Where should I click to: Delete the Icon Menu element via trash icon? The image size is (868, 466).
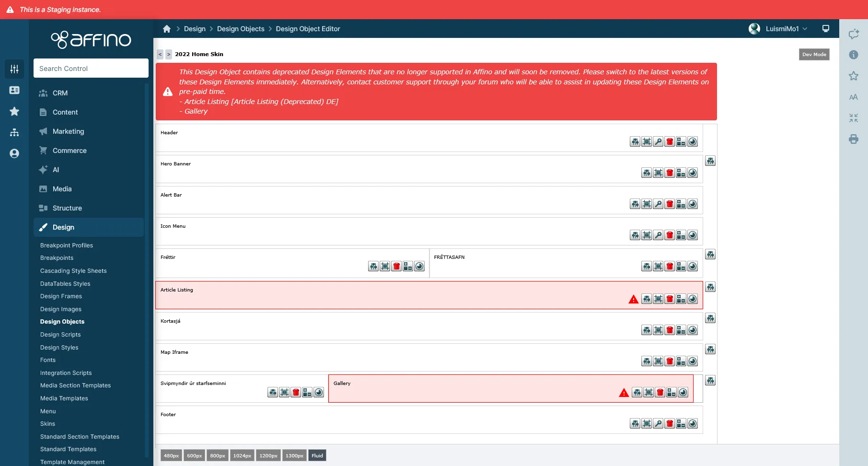click(670, 235)
